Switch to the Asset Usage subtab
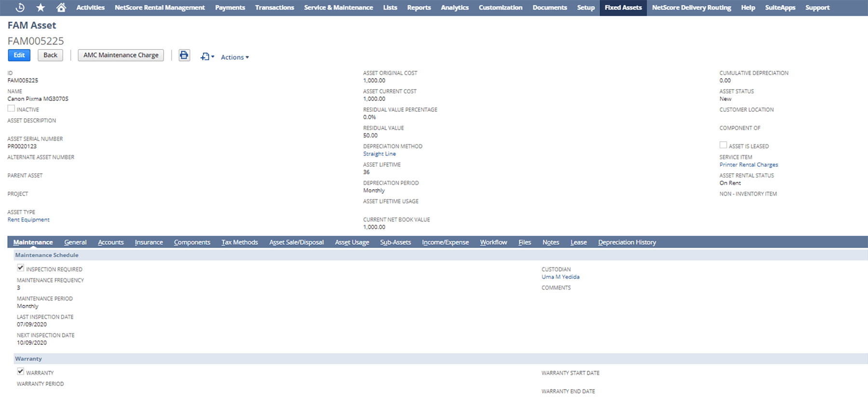The image size is (868, 407). click(x=352, y=242)
